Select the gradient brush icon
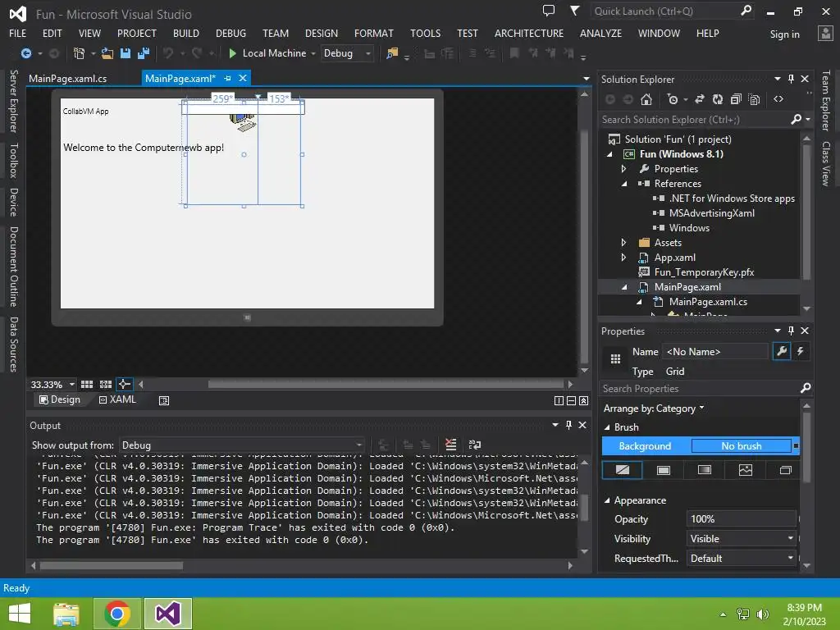 [705, 470]
